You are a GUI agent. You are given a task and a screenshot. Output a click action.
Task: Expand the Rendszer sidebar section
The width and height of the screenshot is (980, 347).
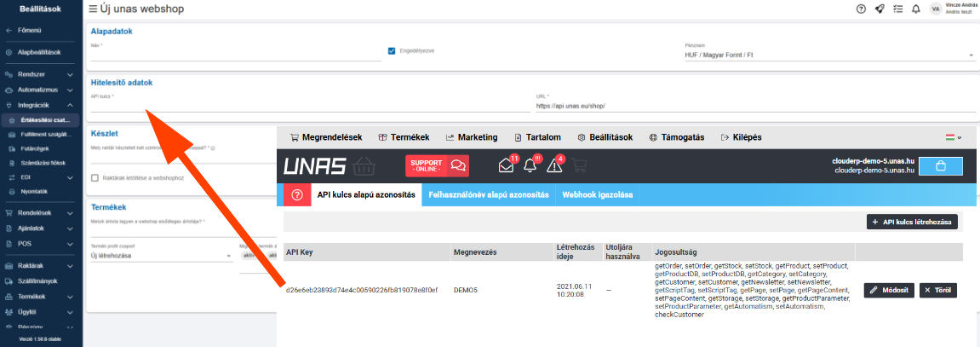tap(41, 74)
